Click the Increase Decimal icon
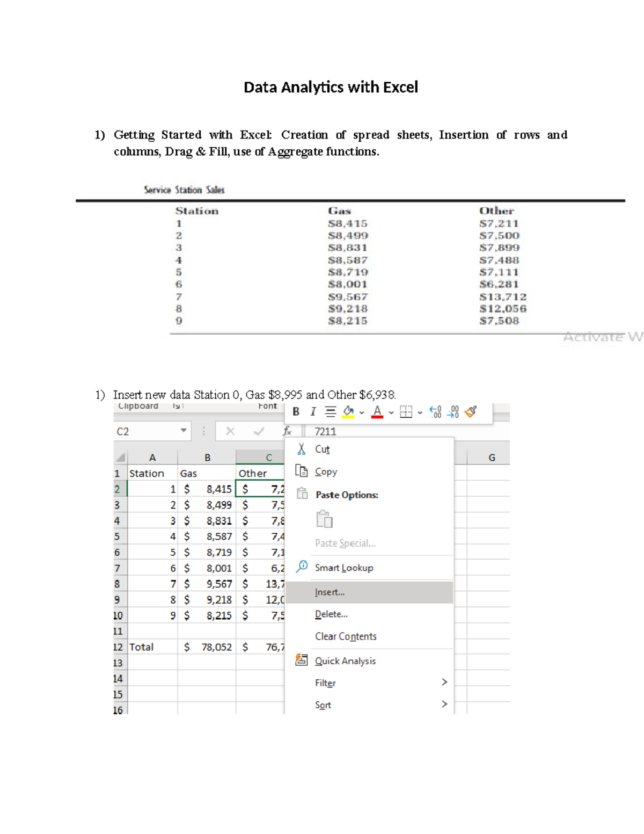Screen dimensions: 644x834 435,412
